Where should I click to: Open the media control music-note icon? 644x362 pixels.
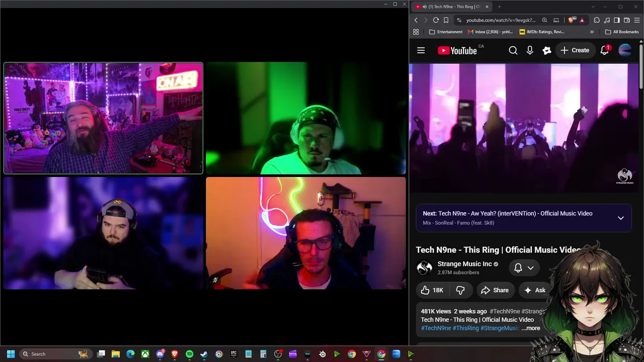coord(607,20)
